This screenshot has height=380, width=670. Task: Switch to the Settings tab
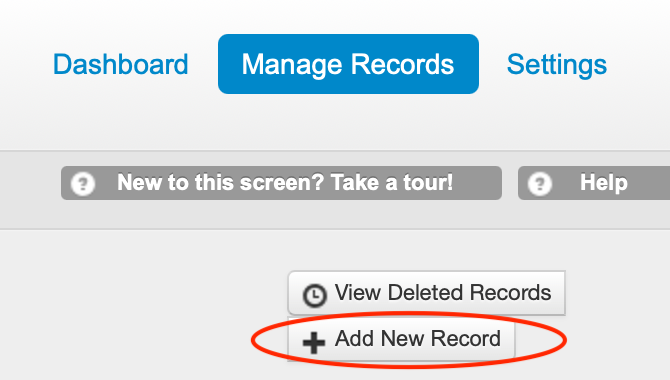point(557,65)
